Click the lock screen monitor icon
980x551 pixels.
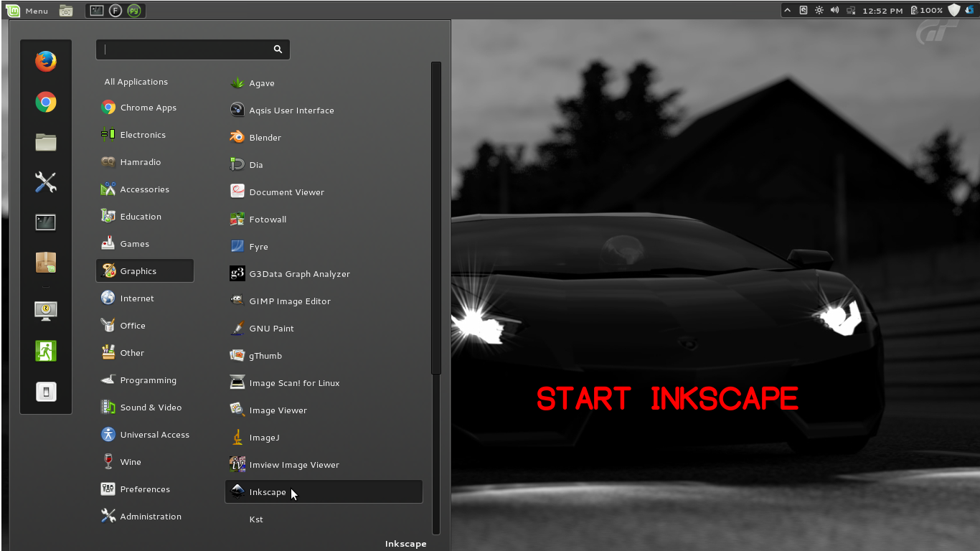pos(46,310)
